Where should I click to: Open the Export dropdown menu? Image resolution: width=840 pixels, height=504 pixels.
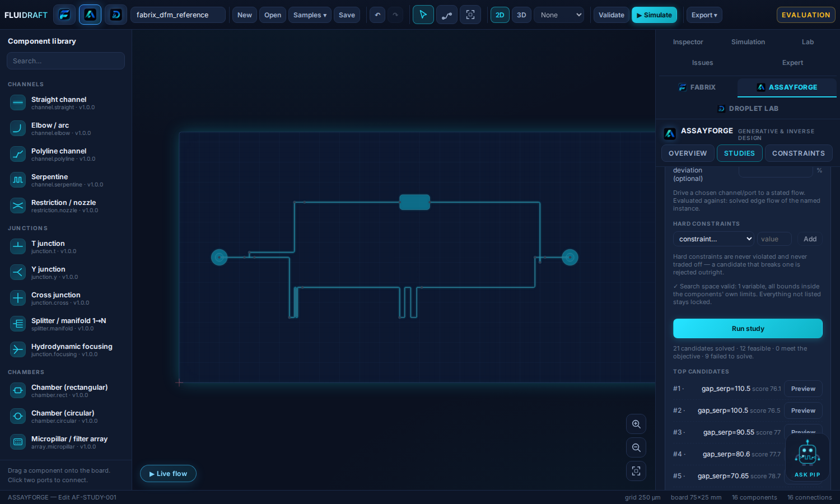(704, 15)
